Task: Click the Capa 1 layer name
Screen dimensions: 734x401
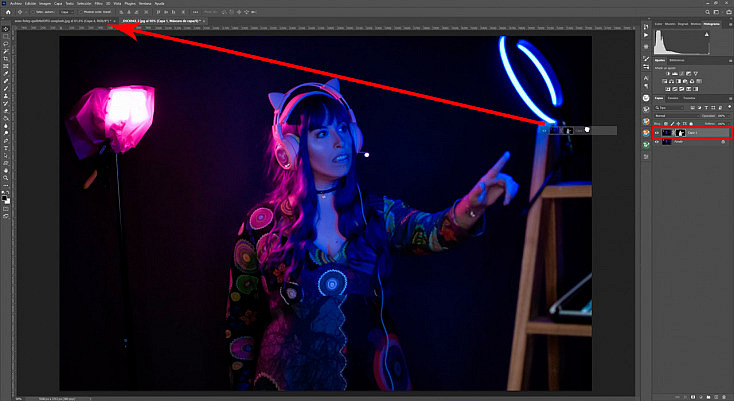Action: pyautogui.click(x=692, y=132)
